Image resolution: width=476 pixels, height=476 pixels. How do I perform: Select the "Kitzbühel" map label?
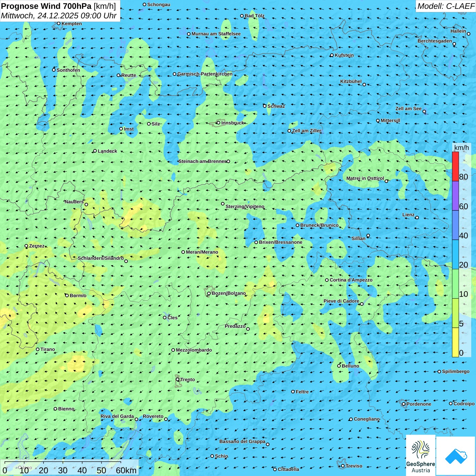click(x=351, y=81)
